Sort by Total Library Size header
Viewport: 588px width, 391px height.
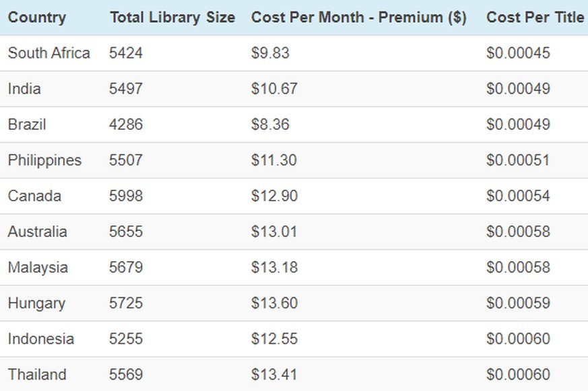[x=172, y=17]
